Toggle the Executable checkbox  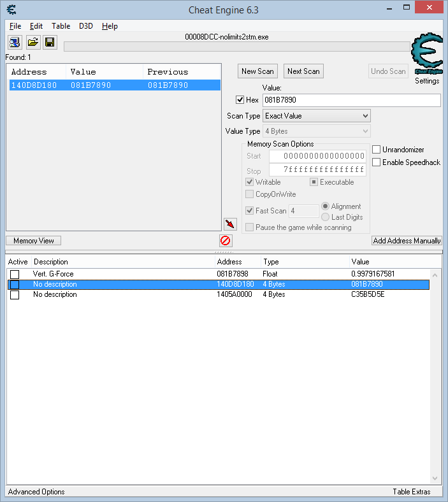coord(314,182)
